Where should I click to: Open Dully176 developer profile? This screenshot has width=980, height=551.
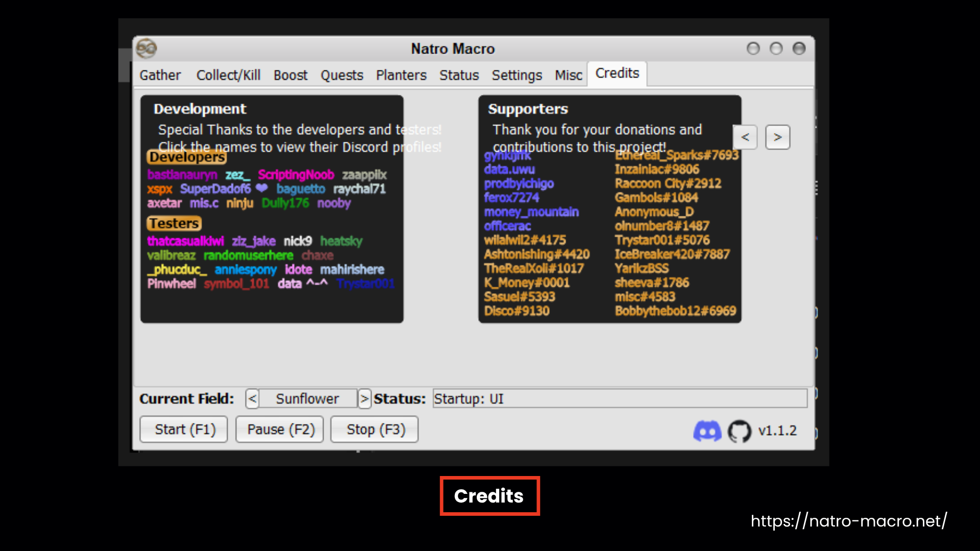pyautogui.click(x=285, y=203)
